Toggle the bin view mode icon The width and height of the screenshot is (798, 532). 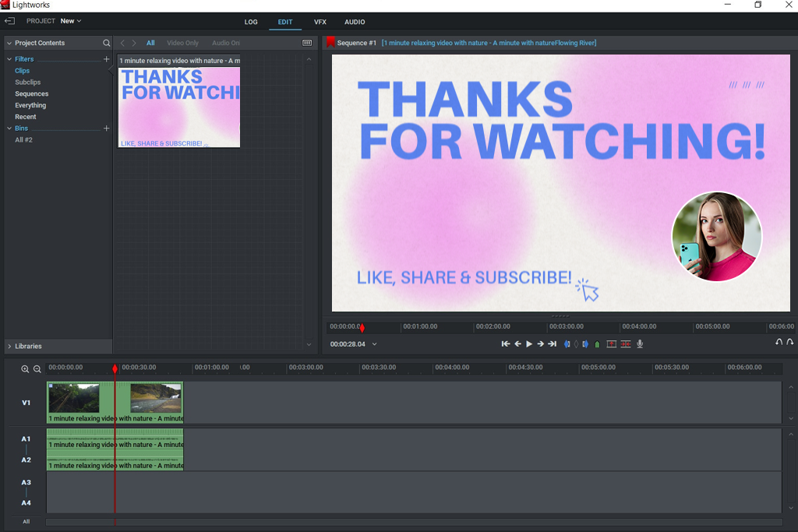pyautogui.click(x=307, y=44)
